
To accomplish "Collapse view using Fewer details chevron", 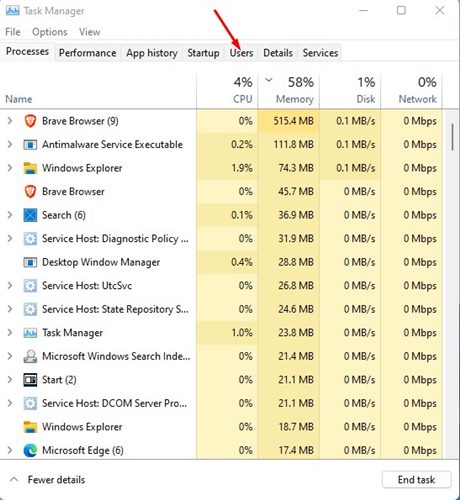I will (x=14, y=480).
